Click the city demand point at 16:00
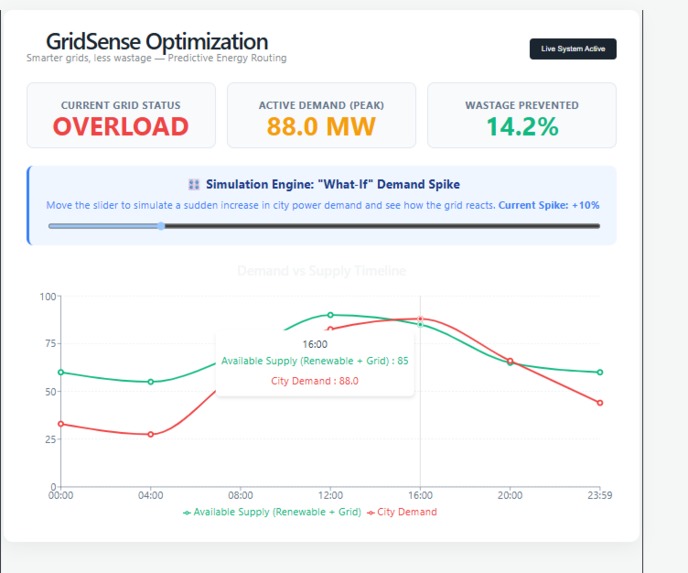Screen dimensions: 688x573 (x=420, y=319)
